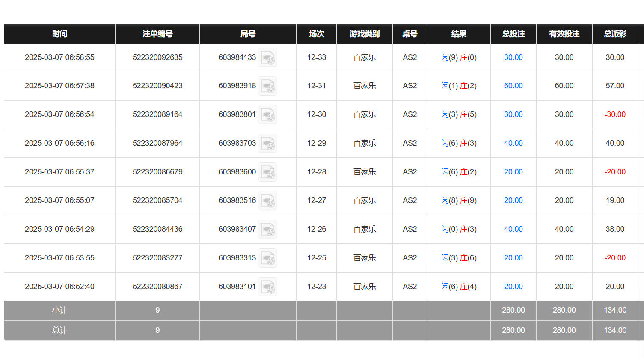Click replay icon beside round 603983801
Screen dimensions: 644x359
pyautogui.click(x=268, y=115)
